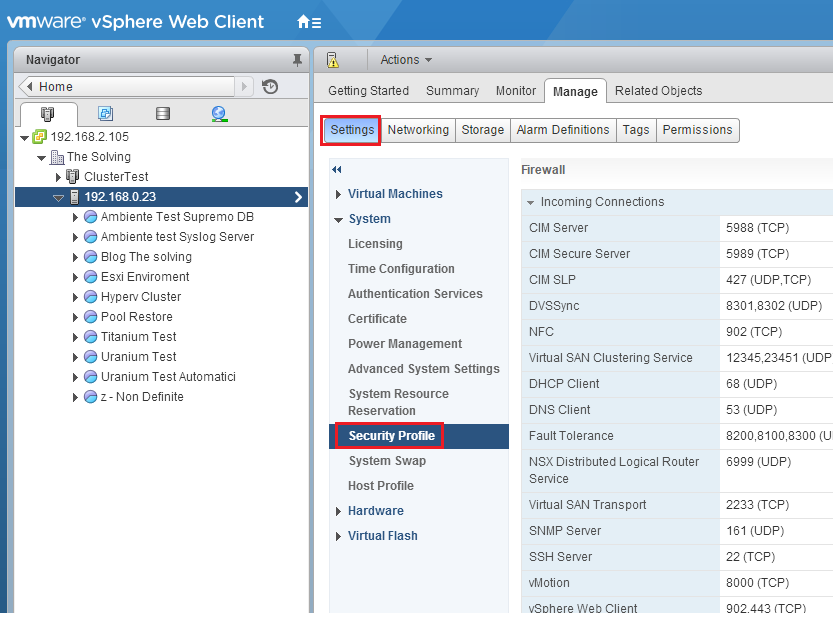Open the navigation history icon
Image resolution: width=837 pixels, height=635 pixels.
270,86
